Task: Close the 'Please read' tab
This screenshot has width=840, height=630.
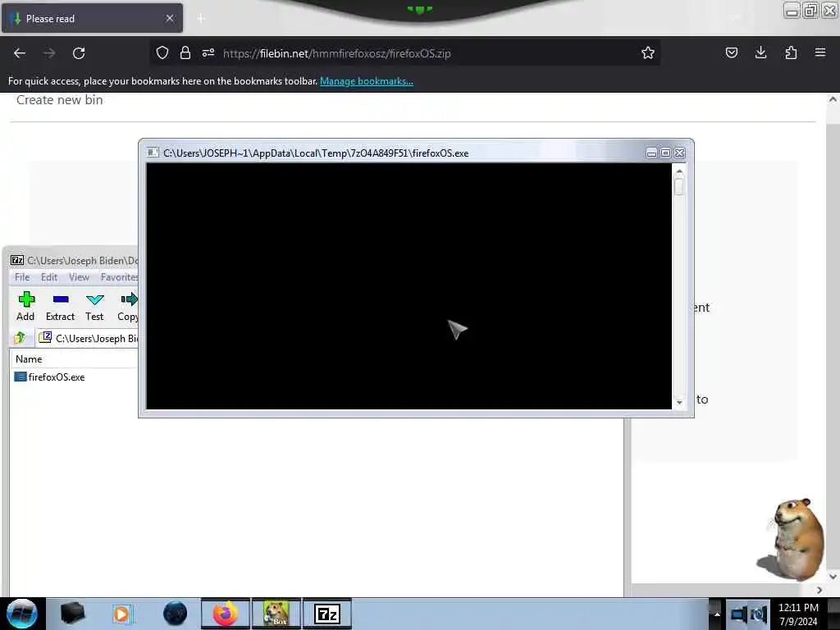Action: pyautogui.click(x=170, y=18)
